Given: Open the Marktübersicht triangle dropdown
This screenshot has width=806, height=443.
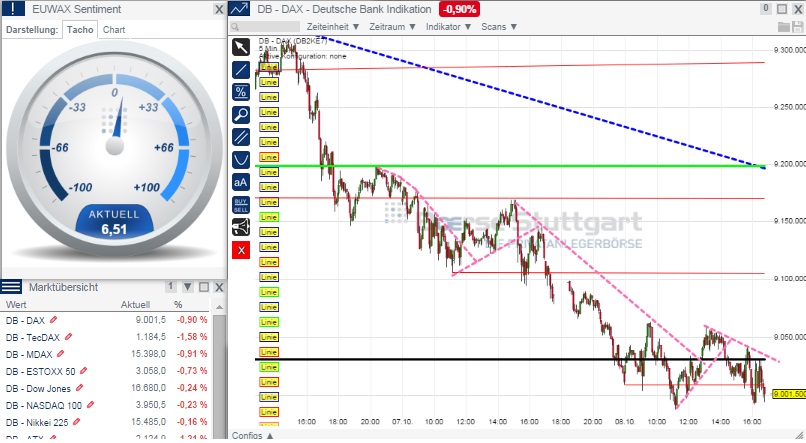Looking at the screenshot, I should click(188, 287).
